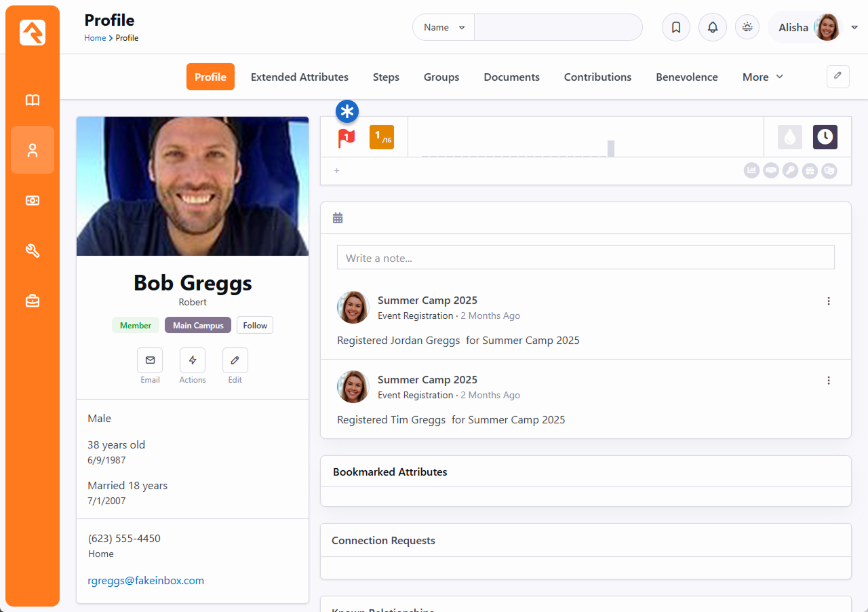Click the orange 1/16 attendance badge

point(382,137)
